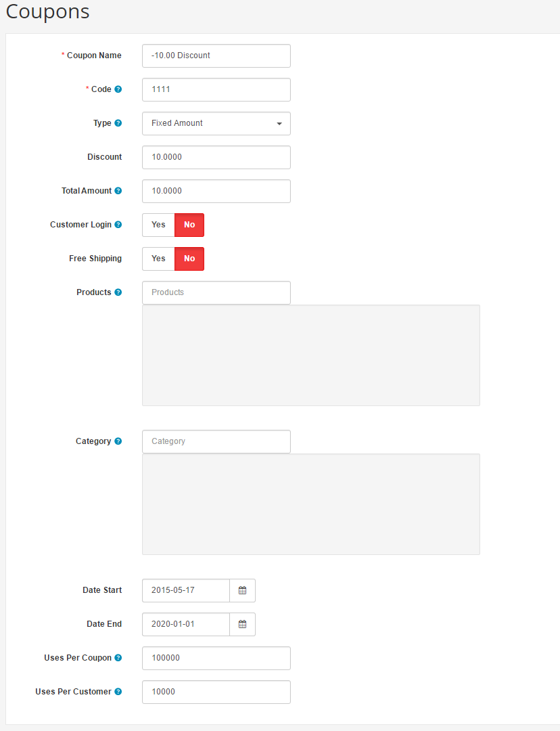
Task: Click the Discount input field
Action: point(216,157)
